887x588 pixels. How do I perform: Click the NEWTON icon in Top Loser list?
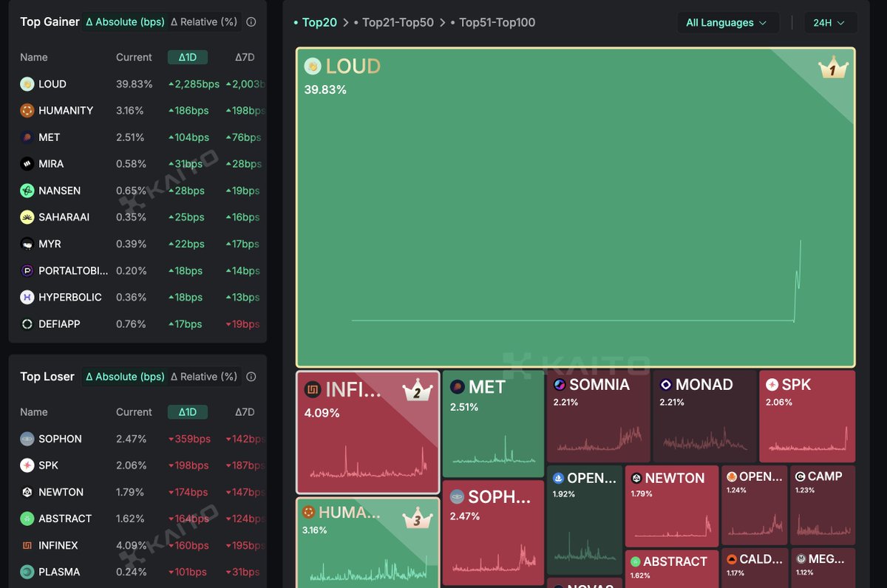pyautogui.click(x=27, y=492)
